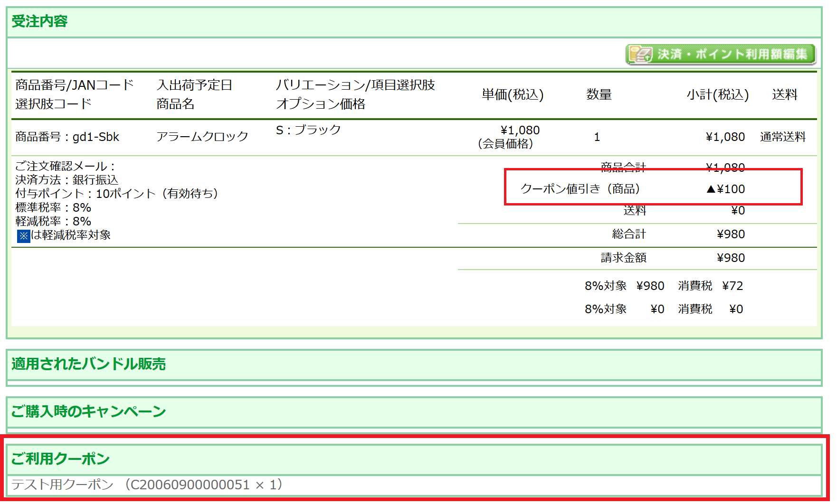Click the 決済・ポイント利用額編集 button

[720, 54]
